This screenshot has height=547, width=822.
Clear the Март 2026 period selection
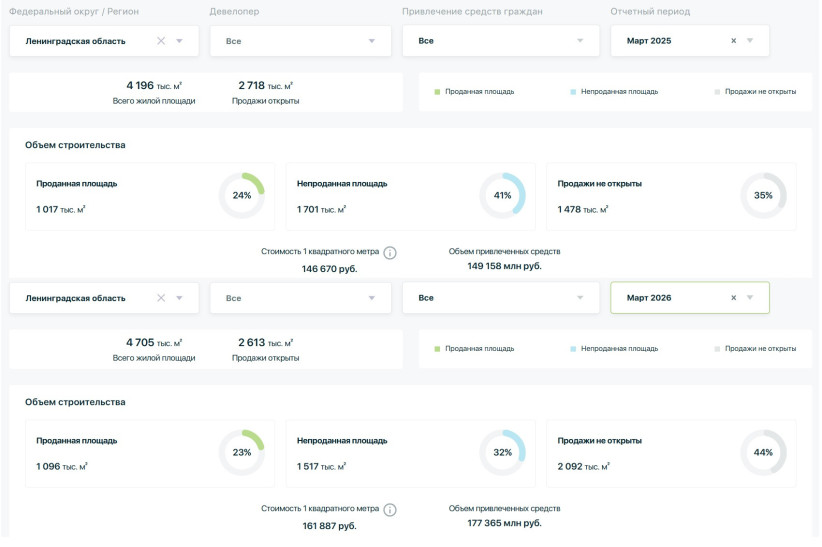(x=733, y=298)
